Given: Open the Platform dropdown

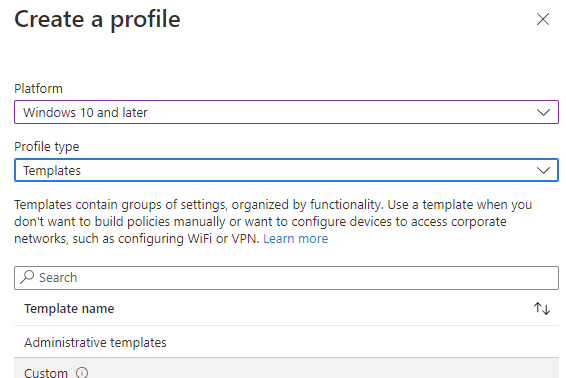Looking at the screenshot, I should [286, 112].
